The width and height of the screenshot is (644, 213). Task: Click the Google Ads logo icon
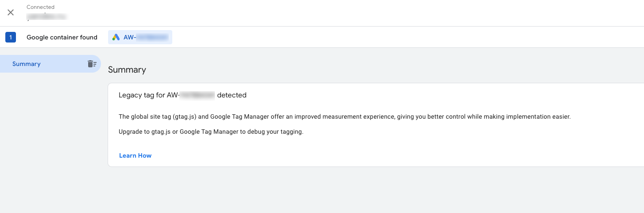click(116, 37)
